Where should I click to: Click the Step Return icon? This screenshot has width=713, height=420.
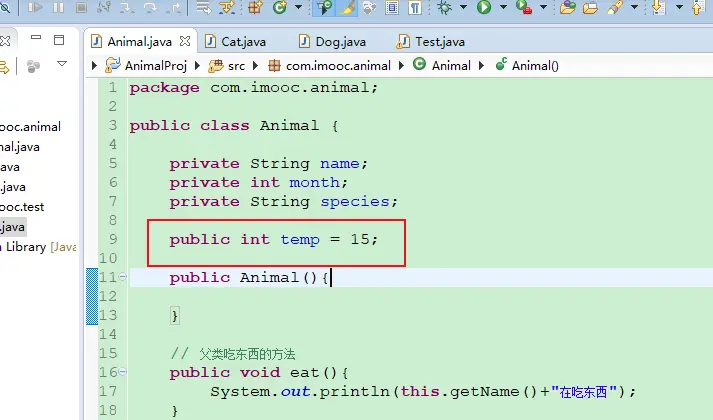pyautogui.click(x=173, y=7)
